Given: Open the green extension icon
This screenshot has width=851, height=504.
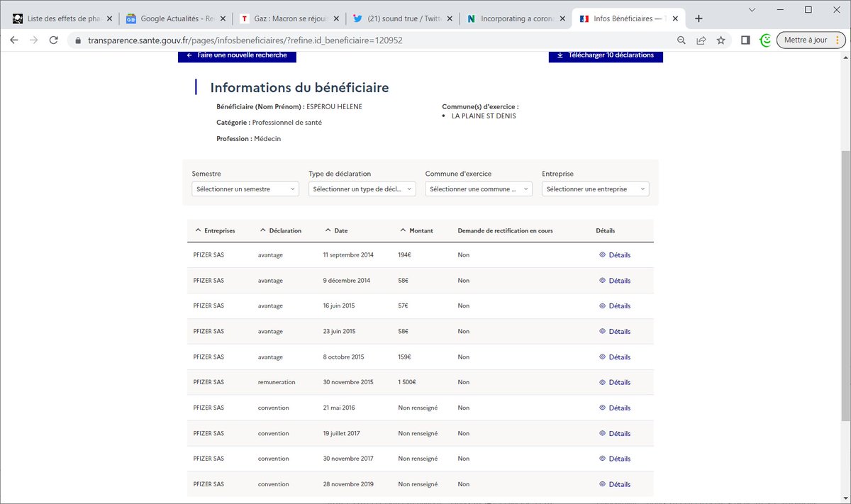Looking at the screenshot, I should [765, 40].
